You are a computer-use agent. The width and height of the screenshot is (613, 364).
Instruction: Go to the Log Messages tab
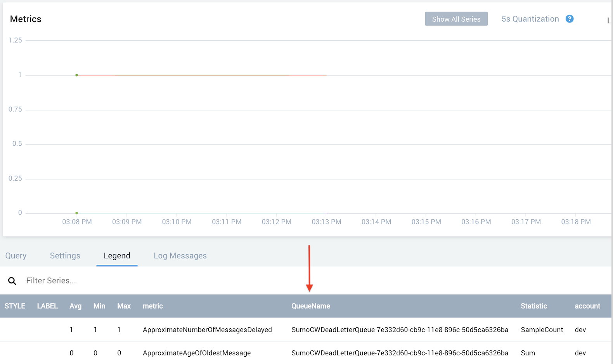pyautogui.click(x=180, y=256)
